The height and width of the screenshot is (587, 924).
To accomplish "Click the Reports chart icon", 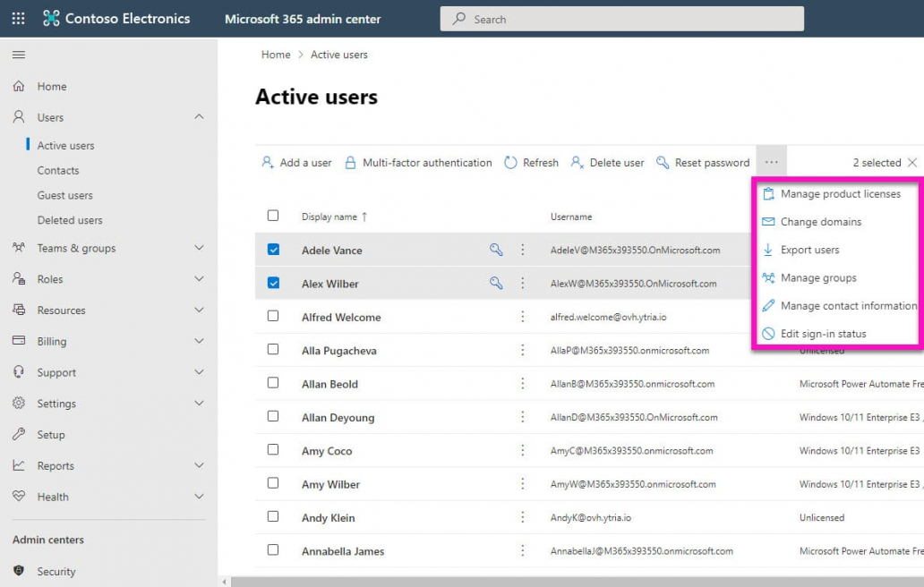I will click(19, 465).
